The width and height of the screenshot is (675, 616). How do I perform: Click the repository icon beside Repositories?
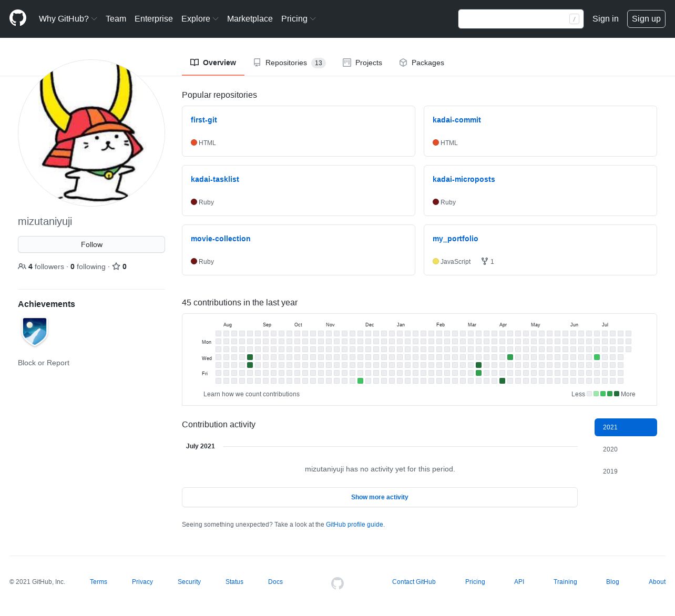point(257,63)
